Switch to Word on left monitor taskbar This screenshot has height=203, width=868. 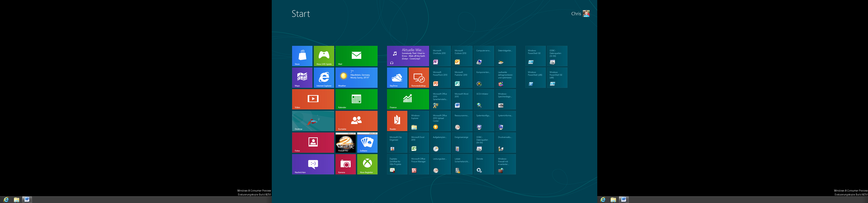tap(27, 200)
